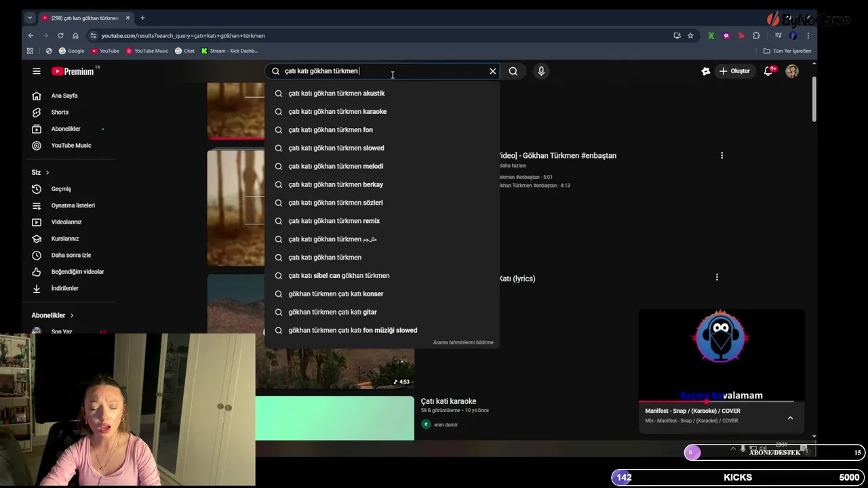Select suggestion ending in melodi
The width and height of the screenshot is (868, 488).
pos(382,167)
